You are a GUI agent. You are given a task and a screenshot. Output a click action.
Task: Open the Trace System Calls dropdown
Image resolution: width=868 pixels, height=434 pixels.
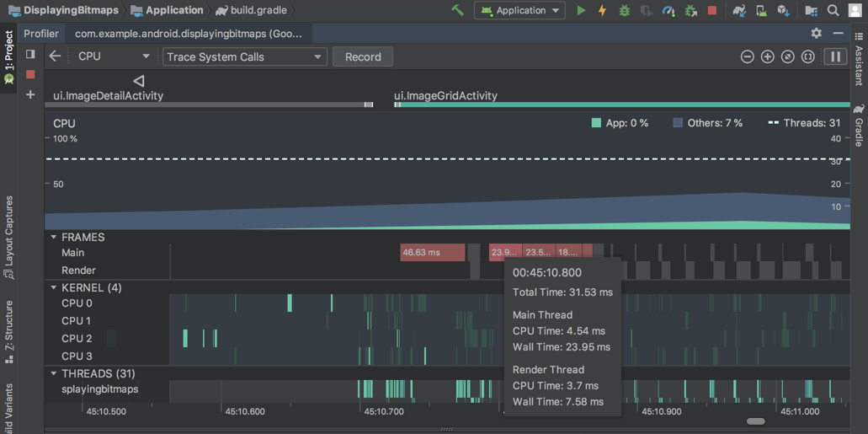tap(244, 56)
